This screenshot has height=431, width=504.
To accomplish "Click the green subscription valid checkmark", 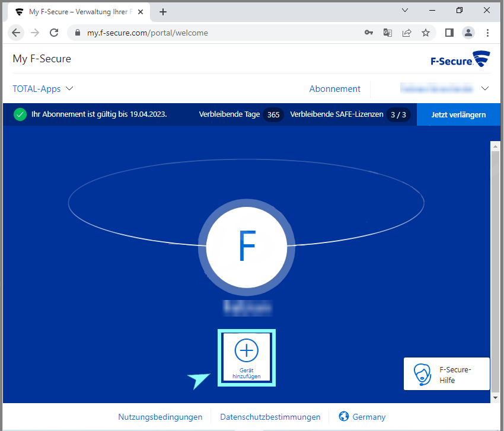I will [x=20, y=114].
